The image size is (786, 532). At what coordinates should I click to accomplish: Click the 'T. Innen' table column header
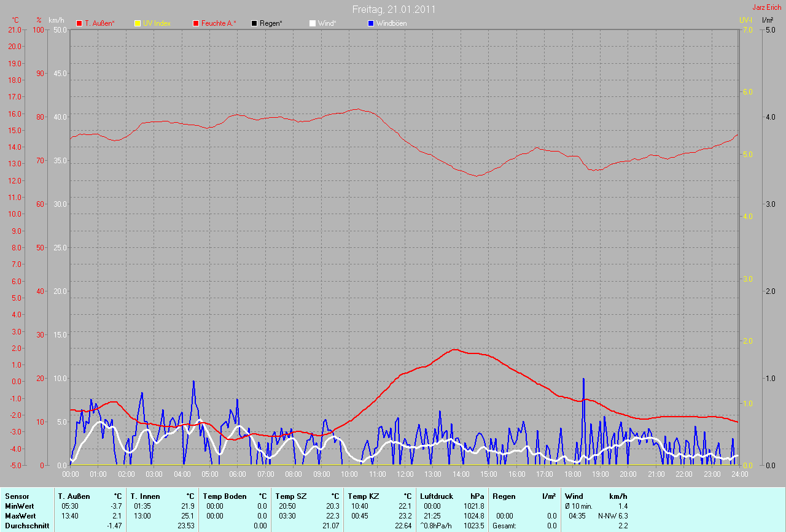145,496
